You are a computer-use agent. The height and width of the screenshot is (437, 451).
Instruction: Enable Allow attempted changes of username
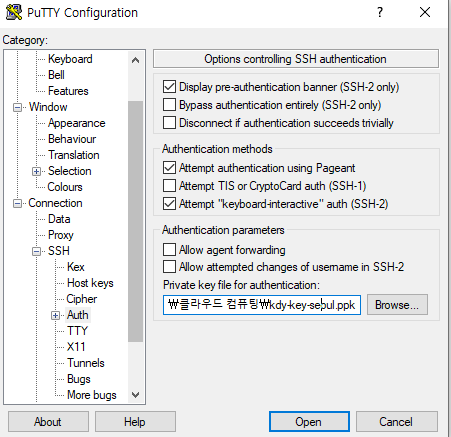(x=169, y=267)
